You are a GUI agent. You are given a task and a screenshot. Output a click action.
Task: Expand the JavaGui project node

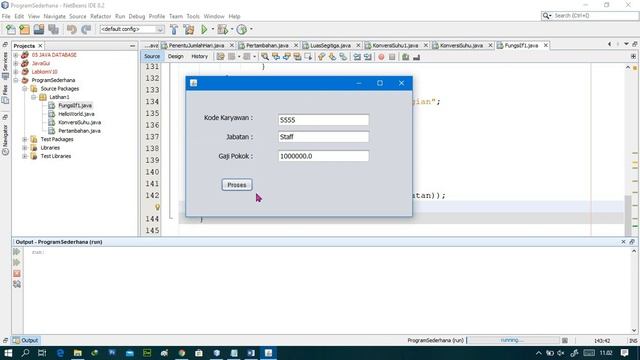pos(16,63)
